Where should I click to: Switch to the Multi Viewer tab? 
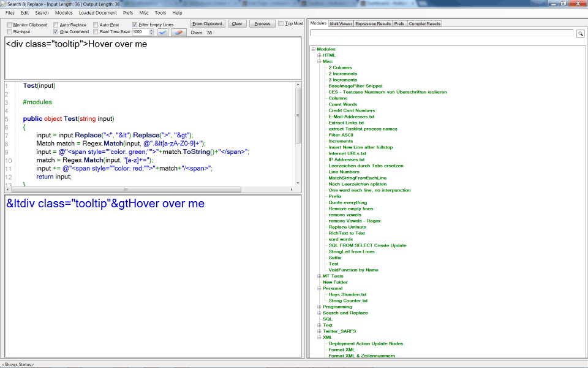(341, 24)
